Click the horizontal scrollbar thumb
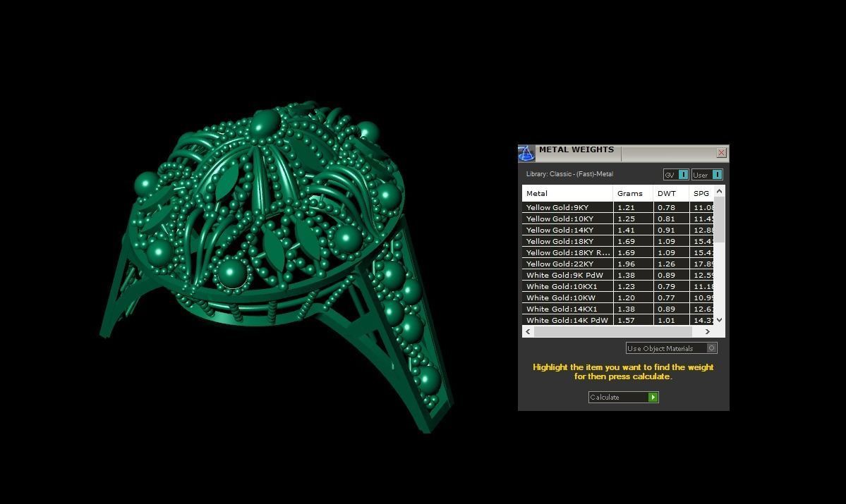Screen dimensions: 846x504 click(x=613, y=331)
